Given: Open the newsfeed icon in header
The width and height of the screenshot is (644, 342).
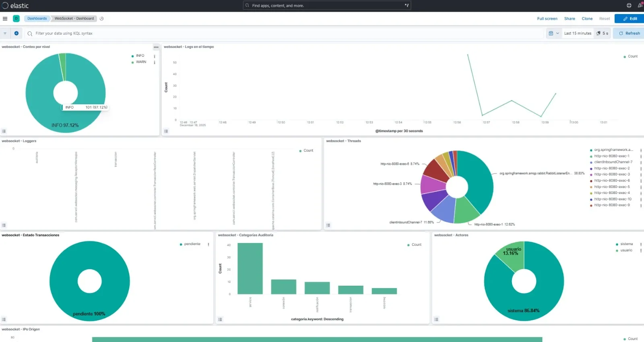Looking at the screenshot, I should tap(640, 6).
